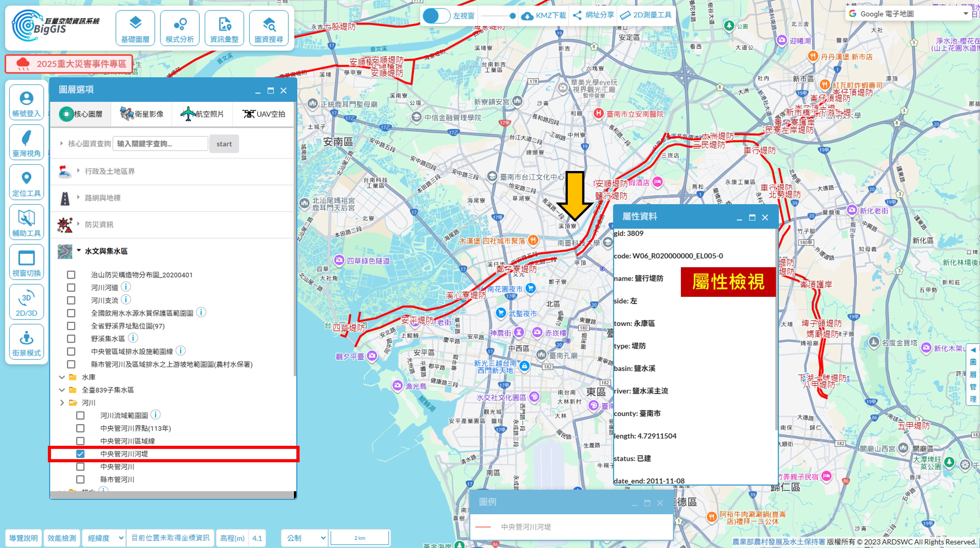The height and width of the screenshot is (548, 980).
Task: Switch to the UAV空拍 tab
Action: [x=263, y=114]
